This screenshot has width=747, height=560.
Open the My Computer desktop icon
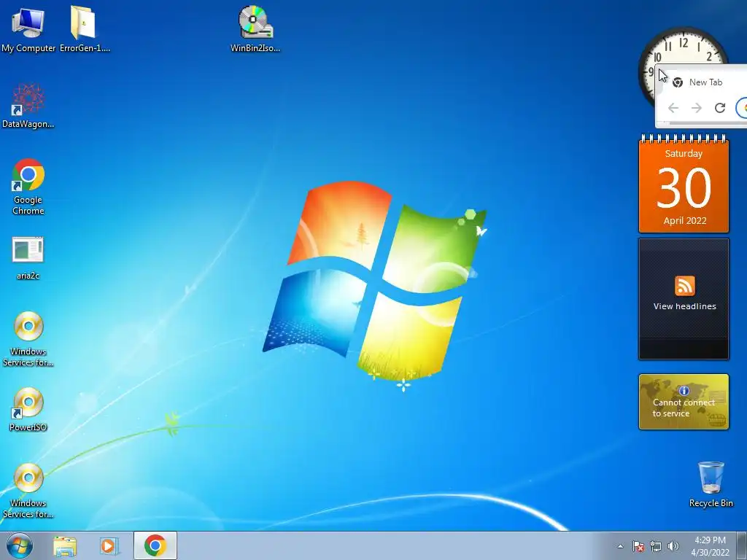click(x=28, y=28)
